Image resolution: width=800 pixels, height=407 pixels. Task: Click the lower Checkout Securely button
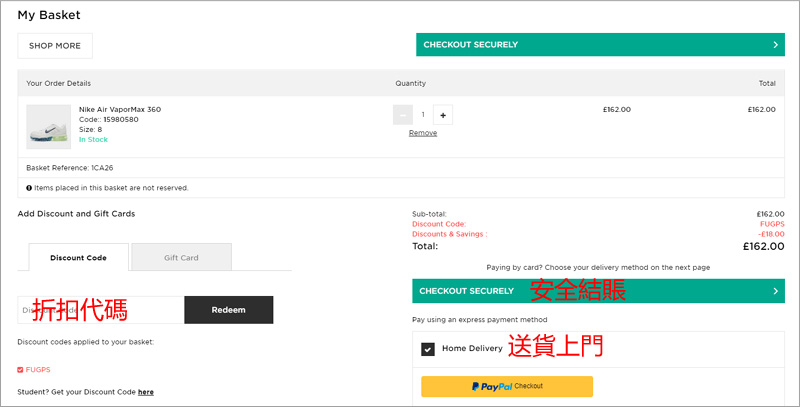596,291
